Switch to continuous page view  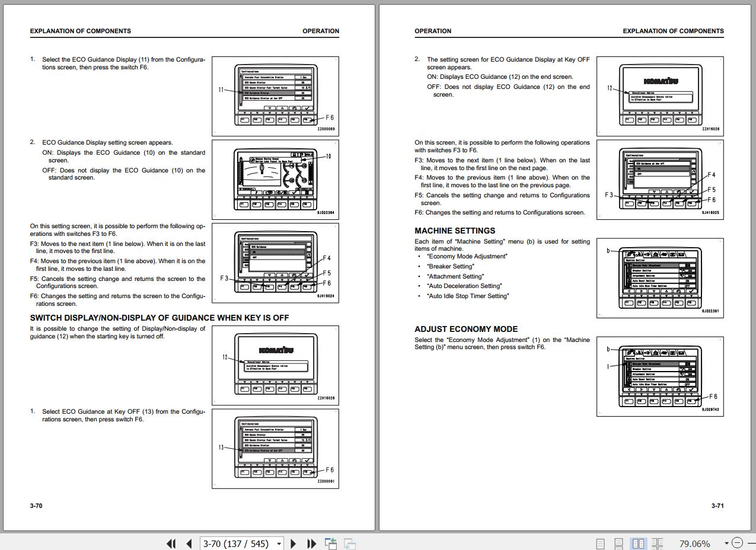point(618,543)
